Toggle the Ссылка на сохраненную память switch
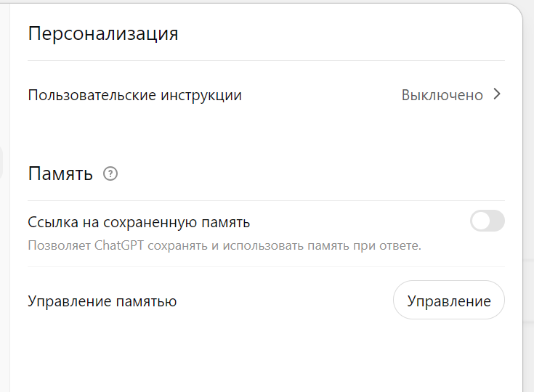The width and height of the screenshot is (534, 392). point(488,221)
